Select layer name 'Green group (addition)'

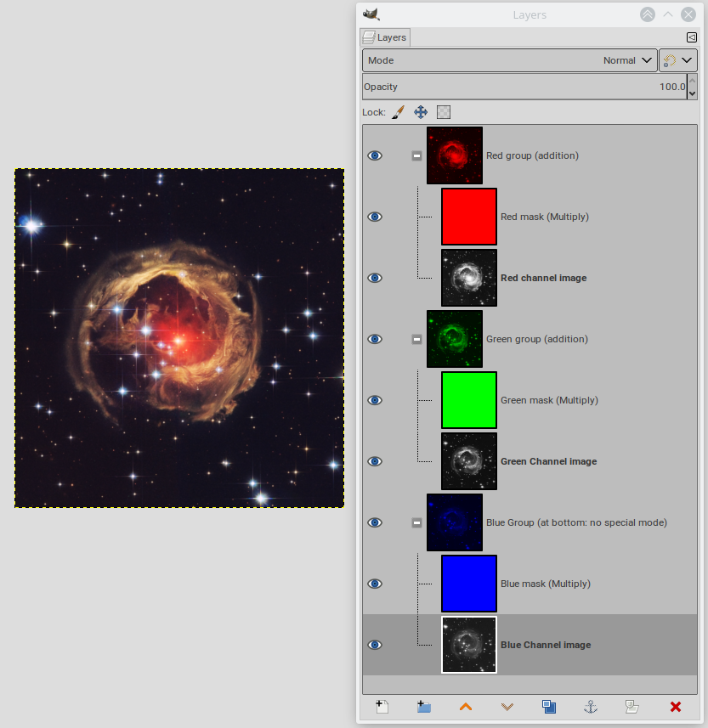pos(537,339)
